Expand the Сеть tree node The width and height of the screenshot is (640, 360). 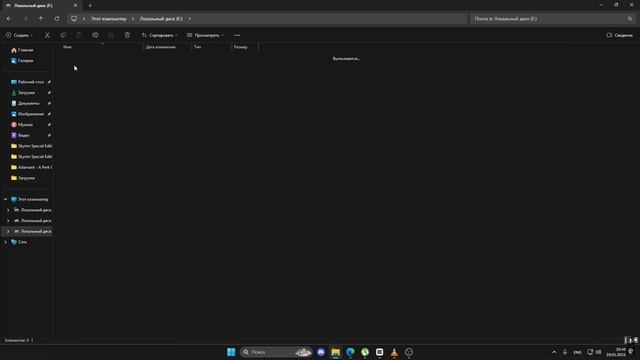[5, 242]
